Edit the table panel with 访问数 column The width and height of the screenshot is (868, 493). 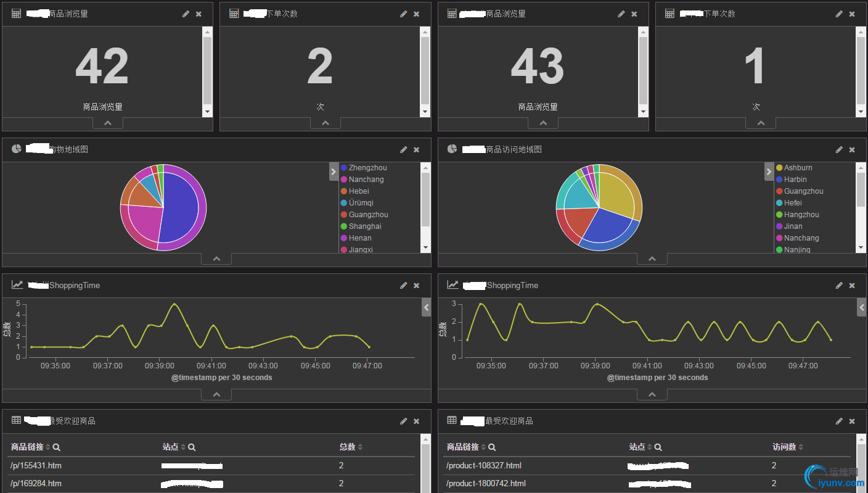[839, 421]
